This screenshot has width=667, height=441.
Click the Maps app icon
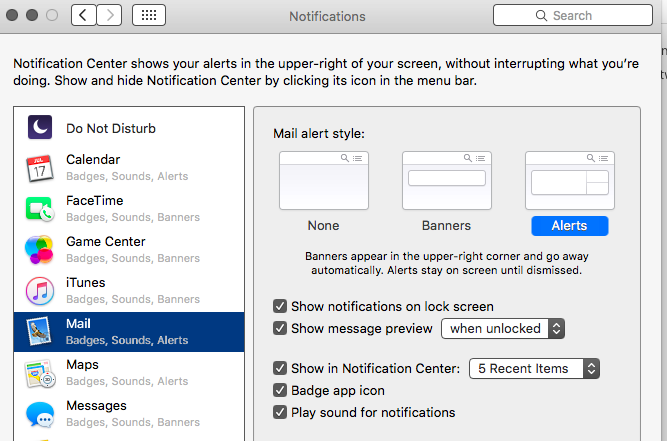(40, 373)
